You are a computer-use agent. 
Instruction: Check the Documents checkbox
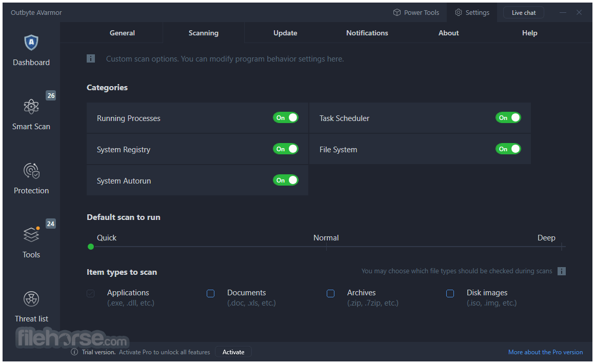coord(211,293)
